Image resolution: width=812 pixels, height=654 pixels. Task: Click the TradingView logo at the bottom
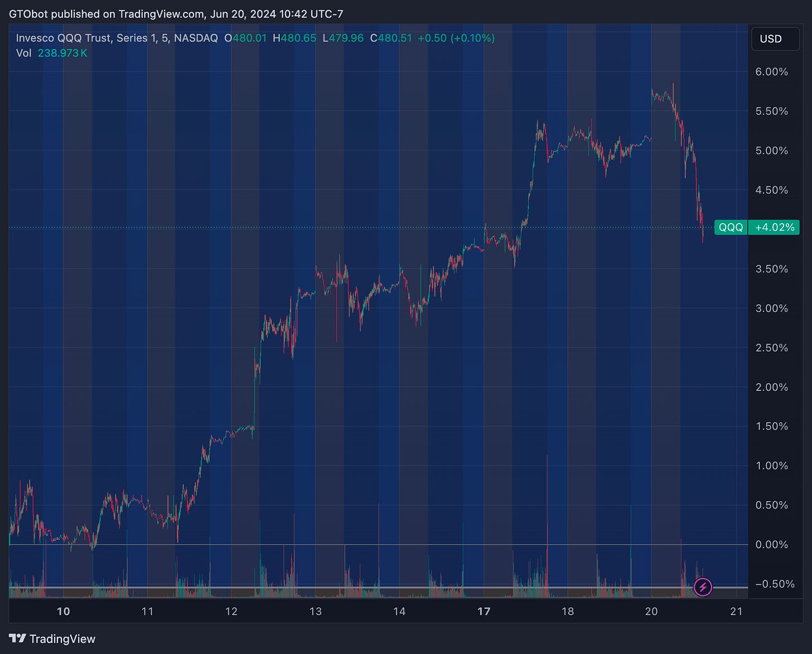(x=52, y=639)
